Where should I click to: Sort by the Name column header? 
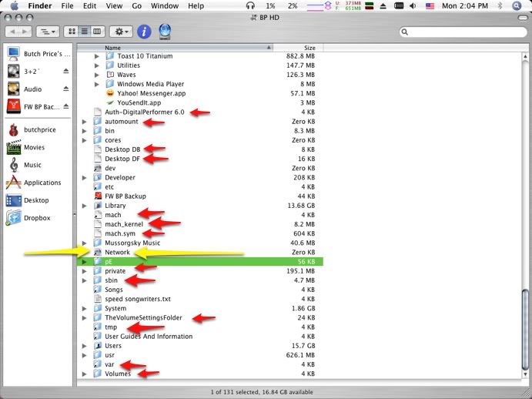click(175, 48)
